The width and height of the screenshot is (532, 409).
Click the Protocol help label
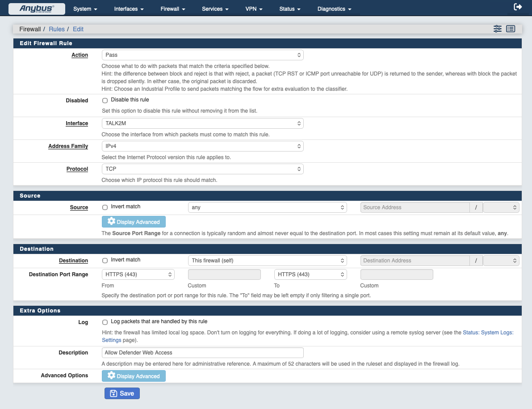point(77,169)
